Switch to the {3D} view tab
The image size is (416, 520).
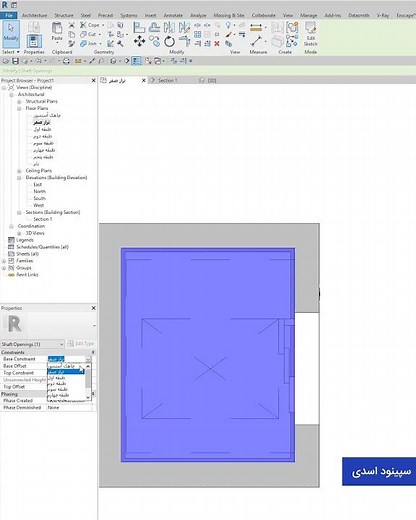tap(212, 80)
